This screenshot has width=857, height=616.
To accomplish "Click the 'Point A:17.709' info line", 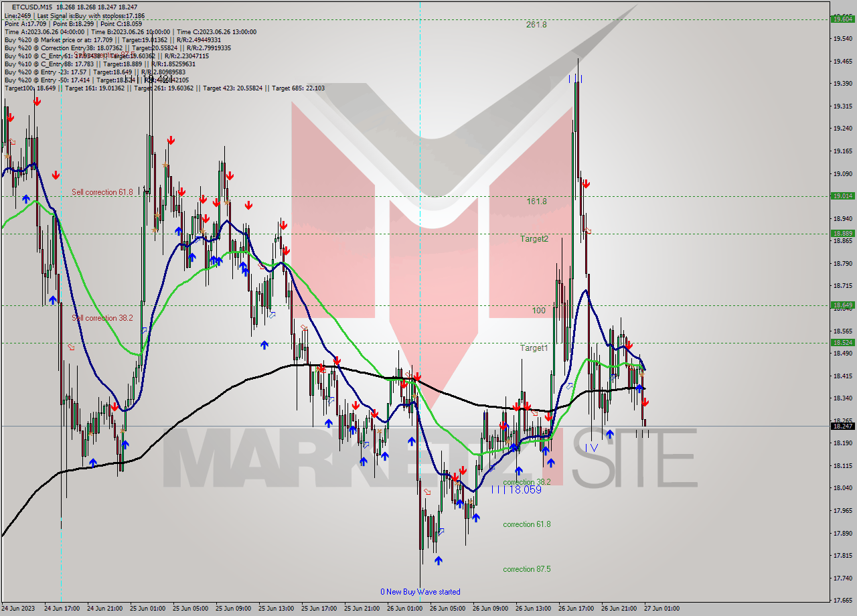I will coord(72,23).
